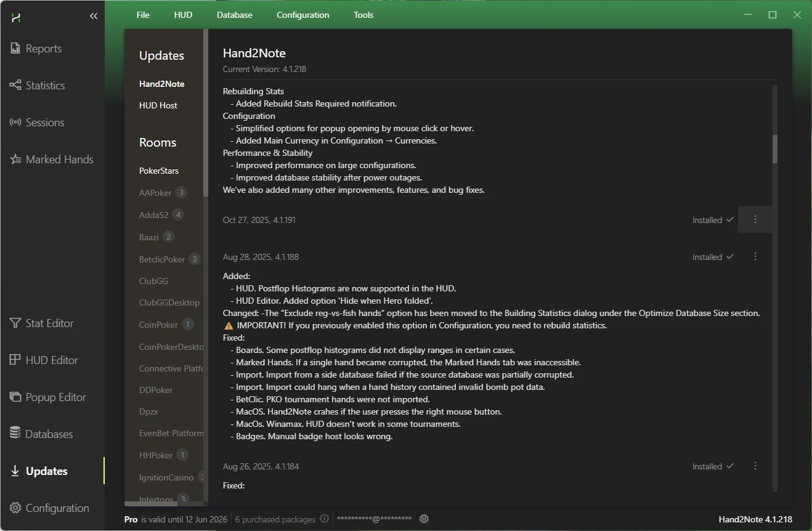Open the ClubGG room entry
This screenshot has width=812, height=531.
[154, 281]
